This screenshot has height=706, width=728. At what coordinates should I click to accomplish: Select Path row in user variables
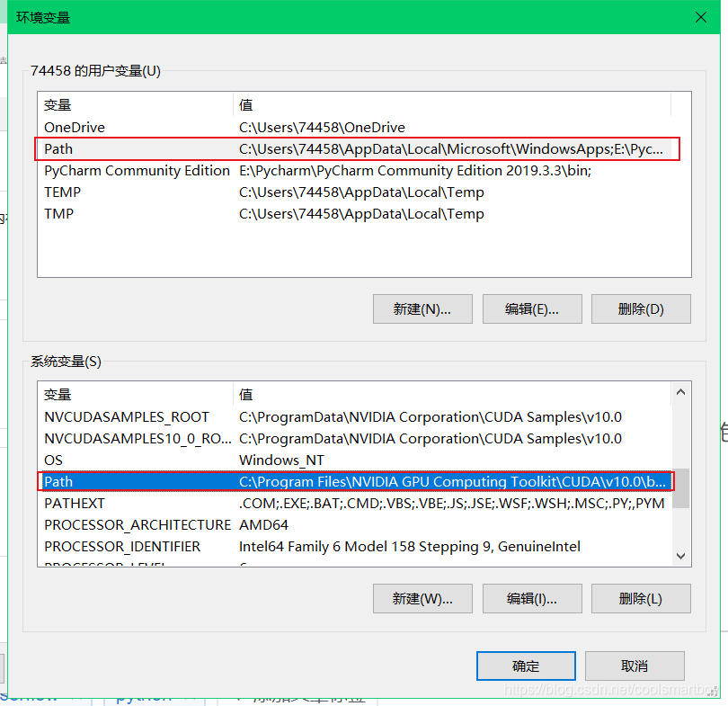pyautogui.click(x=355, y=149)
